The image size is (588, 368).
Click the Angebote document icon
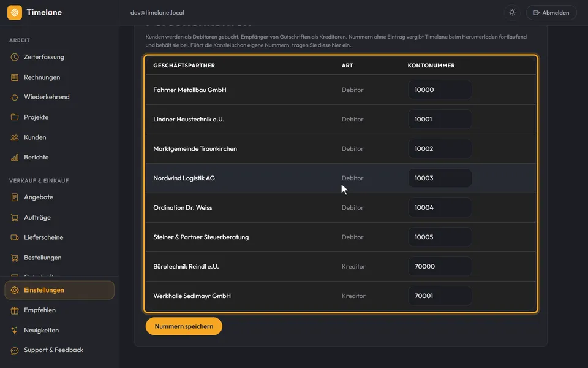pos(15,197)
